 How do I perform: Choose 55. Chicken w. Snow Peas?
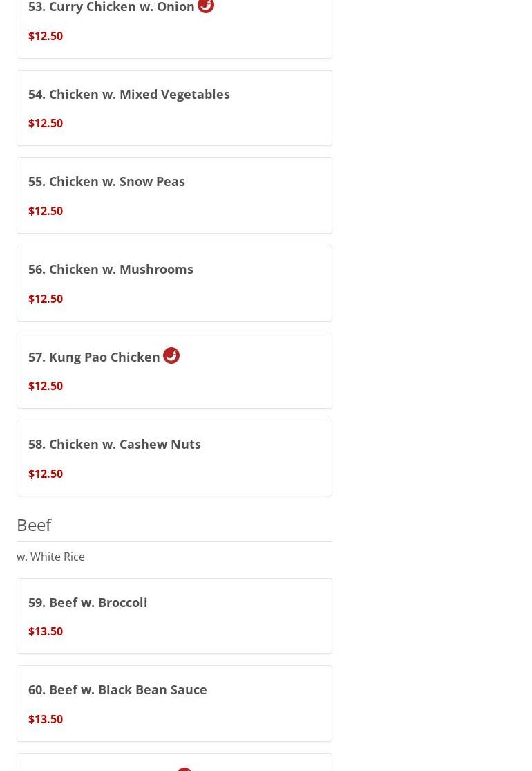click(x=174, y=195)
